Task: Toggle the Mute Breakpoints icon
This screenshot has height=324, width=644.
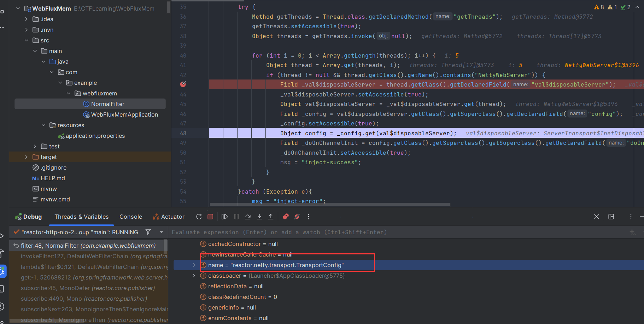Action: point(297,217)
